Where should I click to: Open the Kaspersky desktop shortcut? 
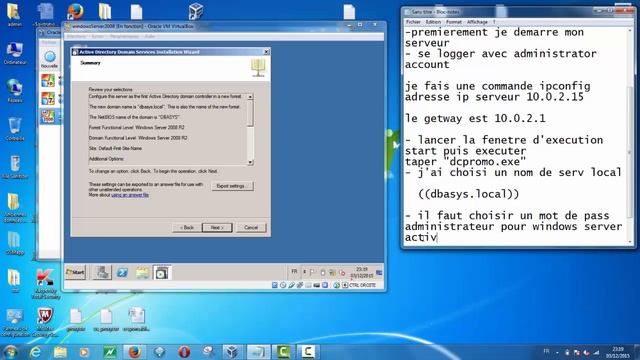[45, 284]
